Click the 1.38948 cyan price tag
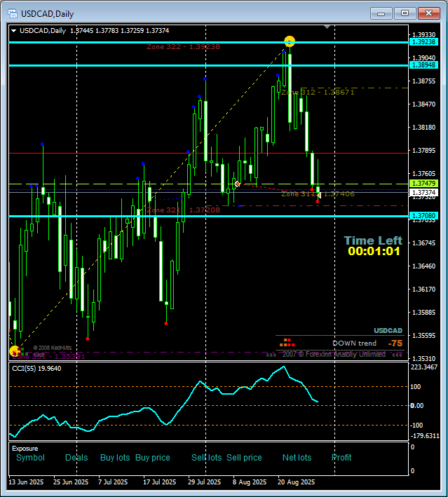The image size is (448, 497). 423,65
